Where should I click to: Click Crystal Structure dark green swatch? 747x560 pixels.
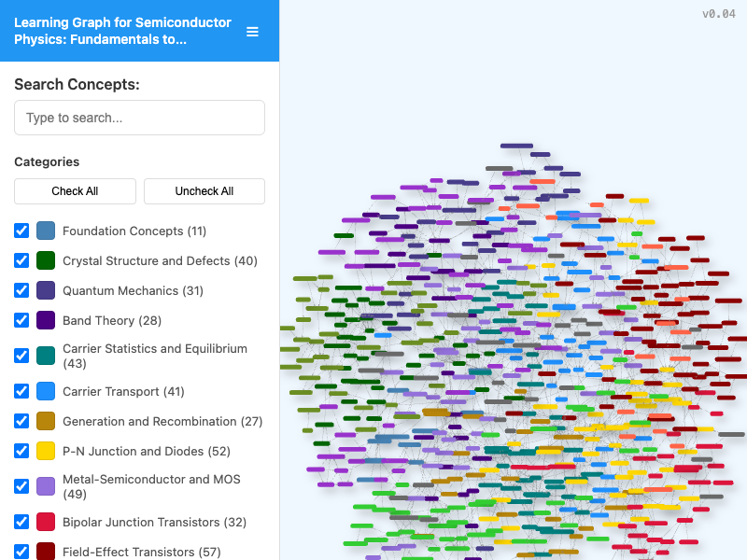pyautogui.click(x=46, y=261)
